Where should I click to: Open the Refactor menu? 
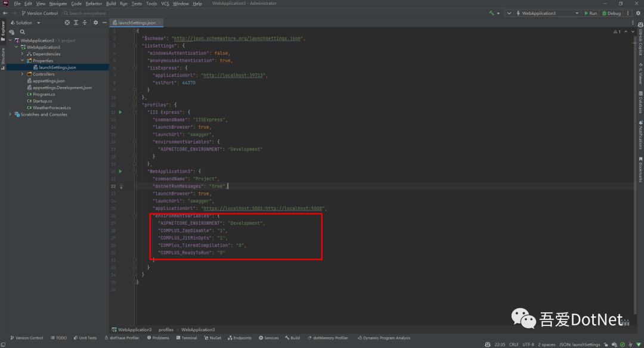(x=94, y=4)
